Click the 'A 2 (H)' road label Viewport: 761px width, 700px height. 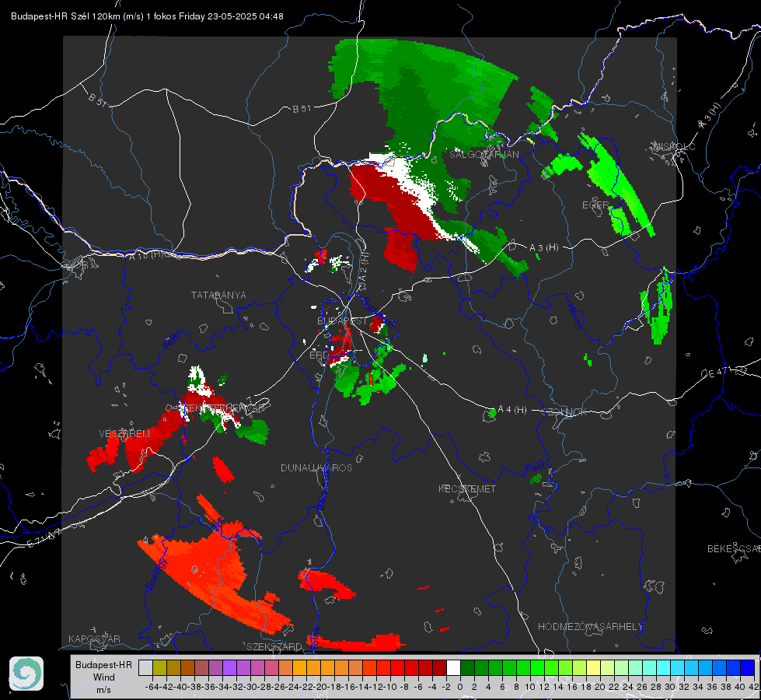[x=364, y=266]
